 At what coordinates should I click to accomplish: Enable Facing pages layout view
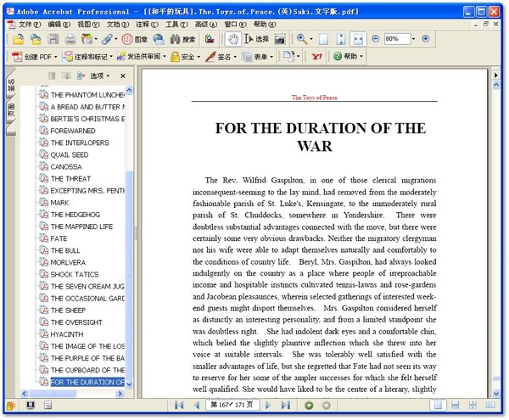point(490,405)
